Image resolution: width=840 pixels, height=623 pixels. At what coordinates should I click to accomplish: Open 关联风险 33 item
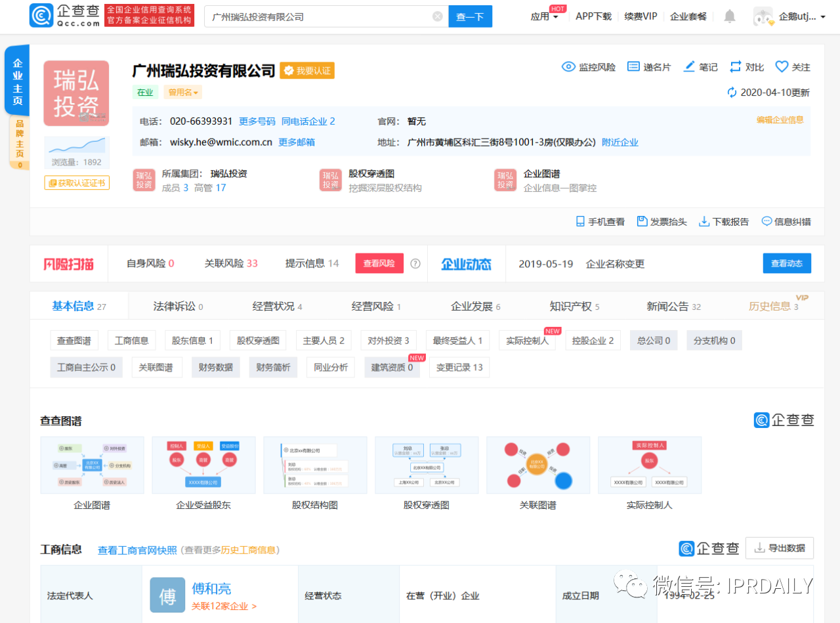(231, 263)
